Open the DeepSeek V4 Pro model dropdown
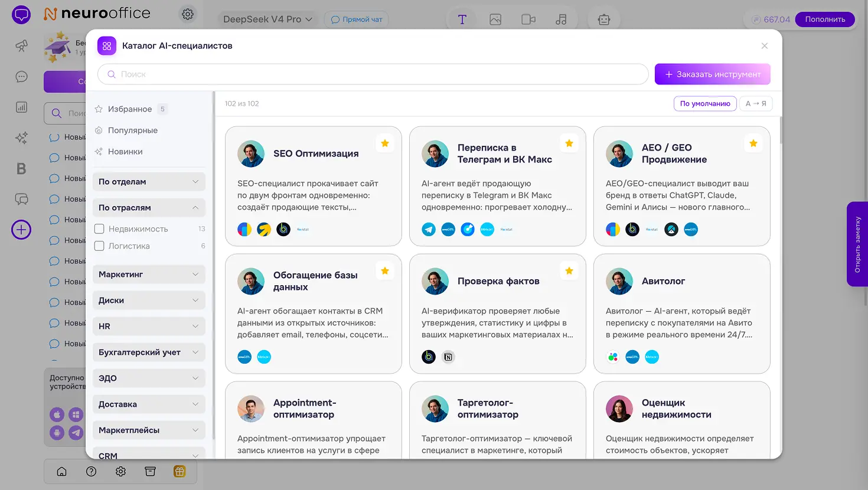The width and height of the screenshot is (868, 490). click(x=267, y=19)
